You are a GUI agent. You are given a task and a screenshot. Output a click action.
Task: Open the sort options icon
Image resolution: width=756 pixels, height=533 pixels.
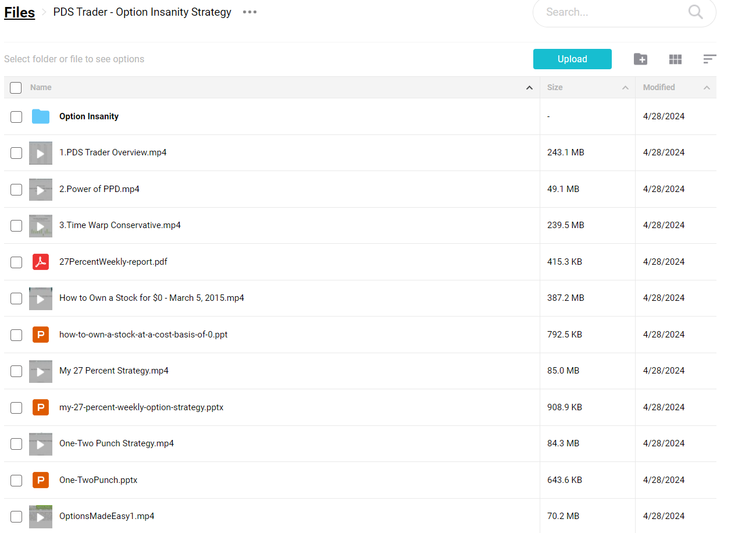click(709, 59)
